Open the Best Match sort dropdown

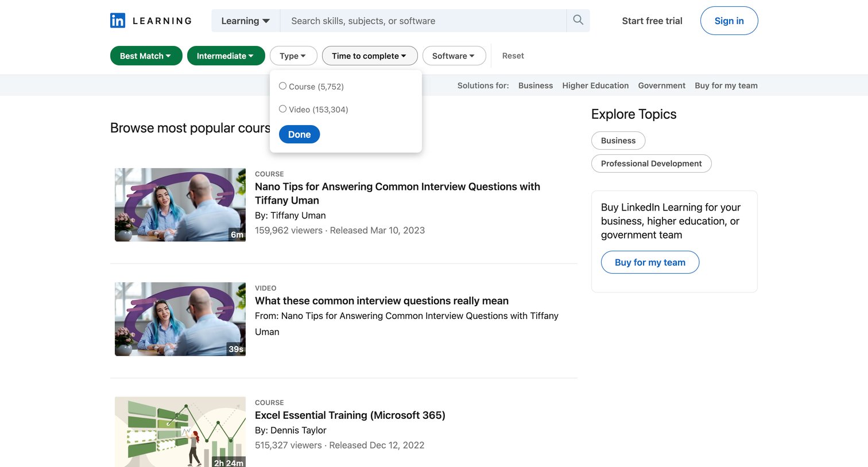[x=146, y=56]
